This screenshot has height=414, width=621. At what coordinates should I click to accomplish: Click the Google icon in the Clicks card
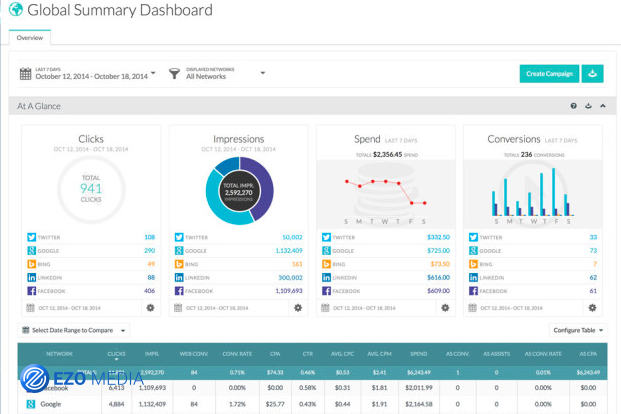point(31,251)
